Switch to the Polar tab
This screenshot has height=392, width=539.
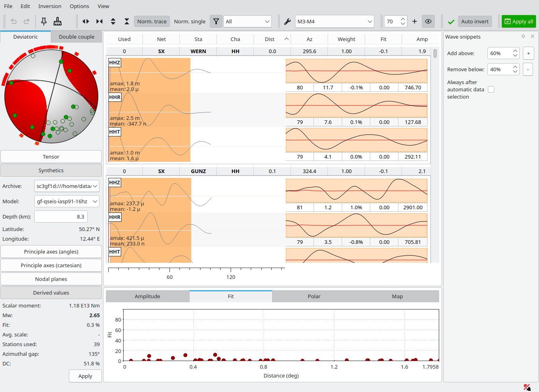pyautogui.click(x=314, y=296)
